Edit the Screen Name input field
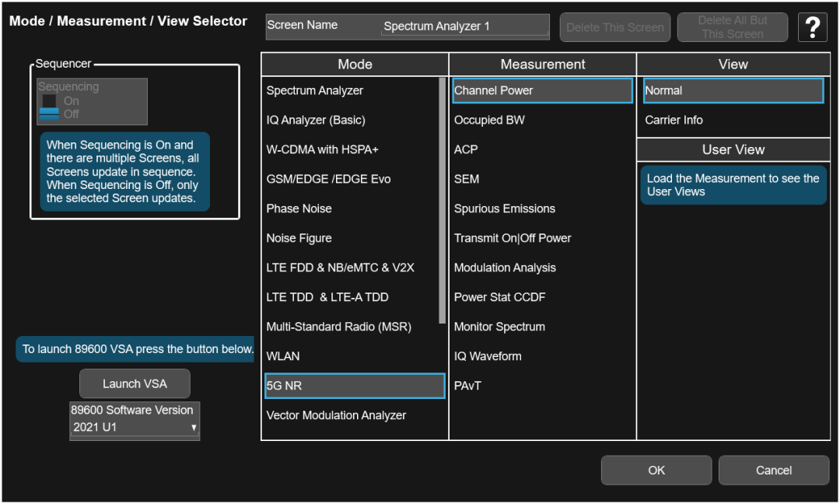840x504 pixels. click(464, 26)
